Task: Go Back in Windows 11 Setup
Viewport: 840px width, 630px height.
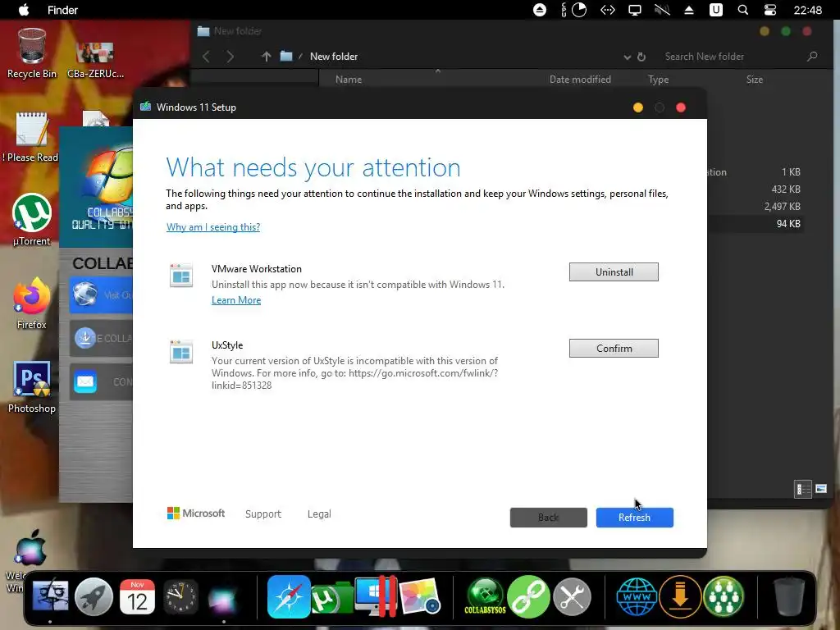Action: (x=548, y=517)
